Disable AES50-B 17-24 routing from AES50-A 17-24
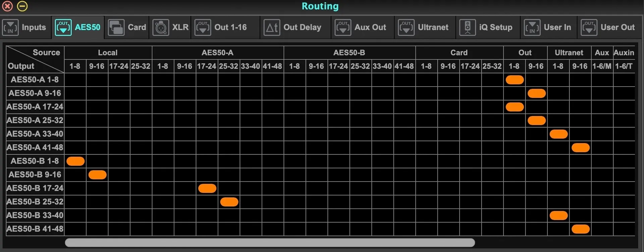This screenshot has width=644, height=252. 207,188
